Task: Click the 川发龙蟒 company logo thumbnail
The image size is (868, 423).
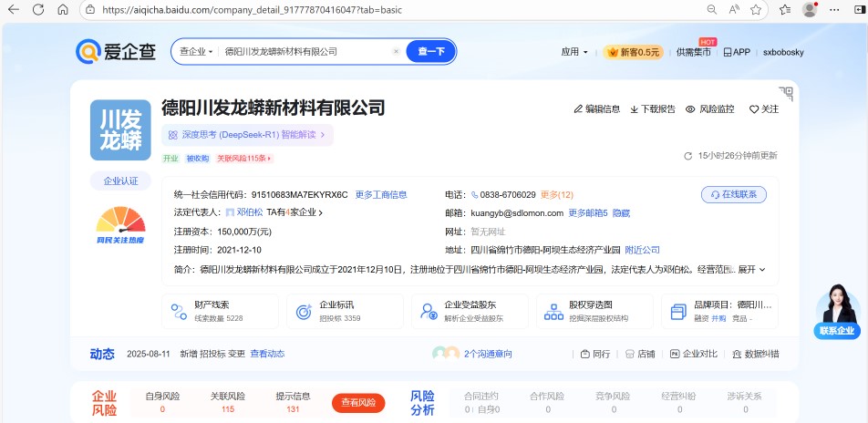Action: pos(120,130)
